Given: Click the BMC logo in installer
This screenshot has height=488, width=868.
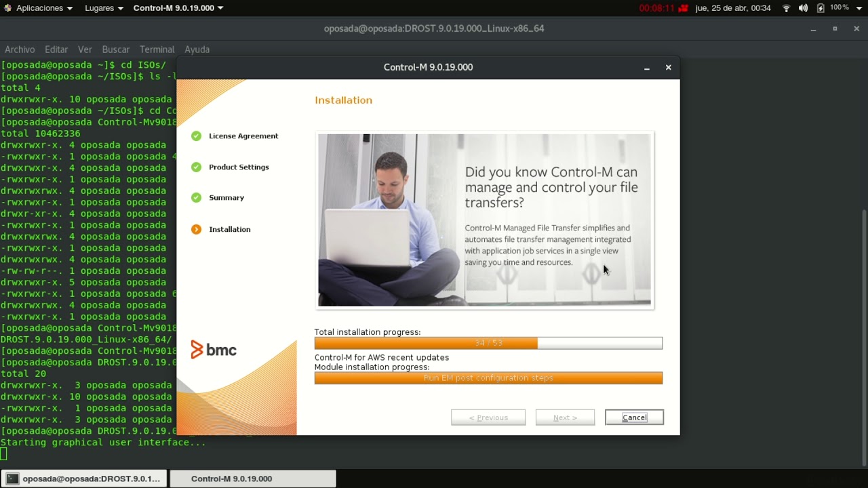Looking at the screenshot, I should [x=214, y=350].
